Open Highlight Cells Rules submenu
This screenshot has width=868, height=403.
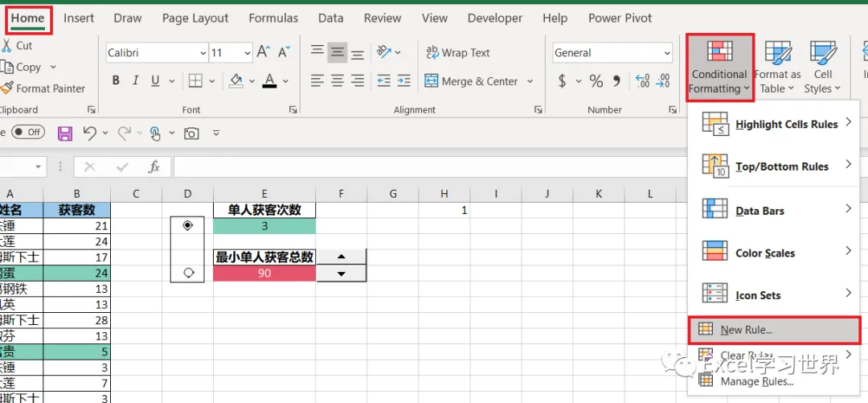tap(774, 124)
